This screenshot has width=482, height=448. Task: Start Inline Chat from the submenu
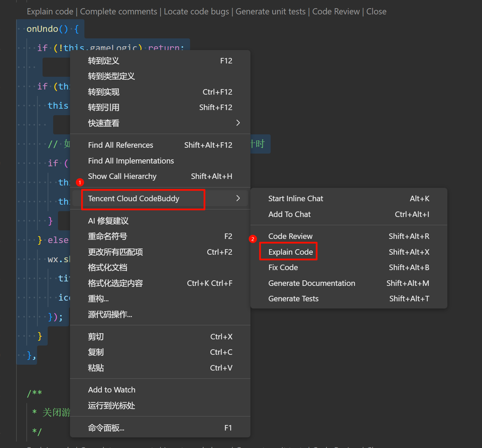point(295,198)
